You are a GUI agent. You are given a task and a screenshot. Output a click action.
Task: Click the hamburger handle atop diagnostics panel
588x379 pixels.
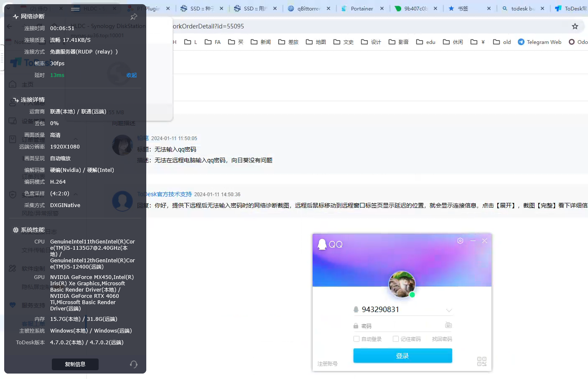75,9
